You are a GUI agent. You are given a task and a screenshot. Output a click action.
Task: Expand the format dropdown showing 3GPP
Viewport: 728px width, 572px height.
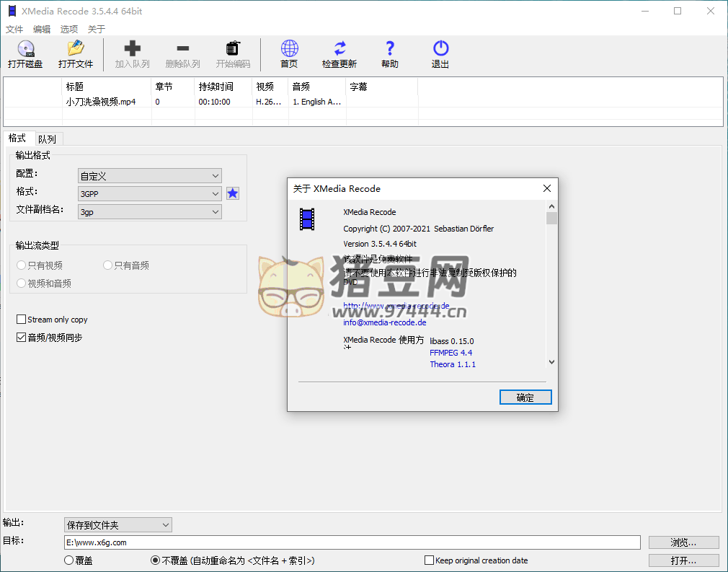[216, 194]
